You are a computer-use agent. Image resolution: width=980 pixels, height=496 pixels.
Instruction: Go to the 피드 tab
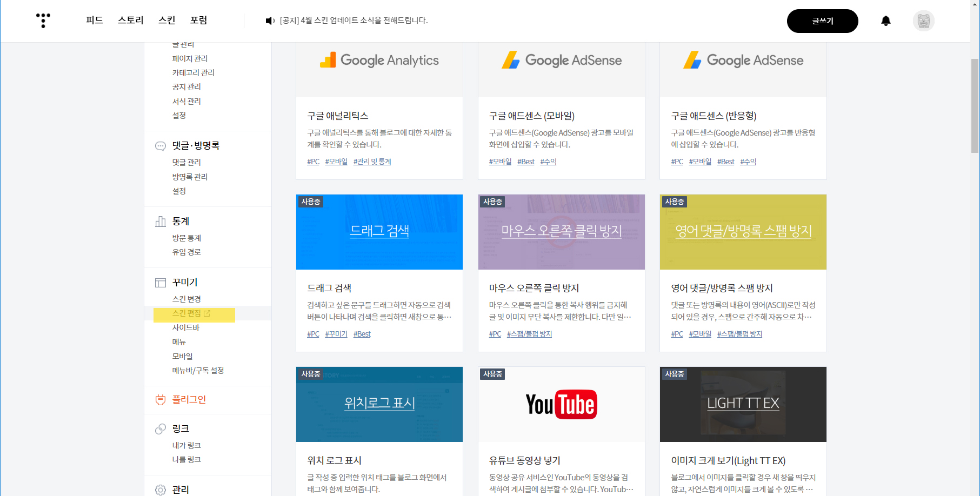point(95,20)
